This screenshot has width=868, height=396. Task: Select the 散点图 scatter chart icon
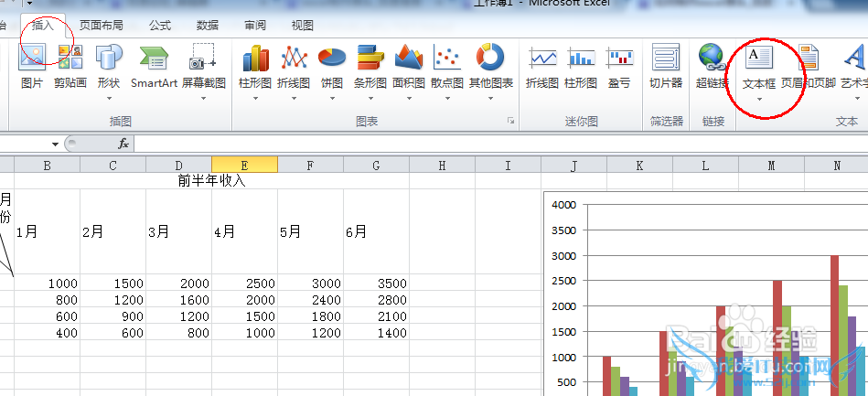(446, 64)
